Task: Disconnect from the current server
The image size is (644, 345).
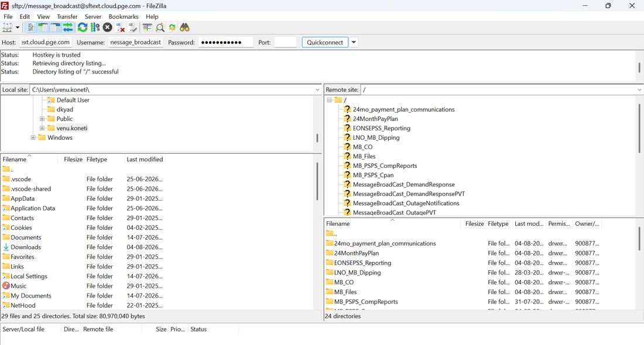Action: (121, 27)
